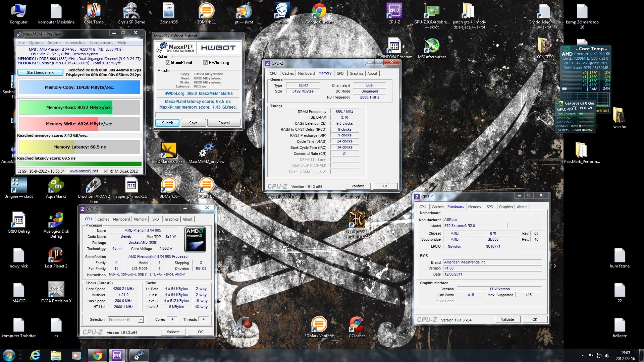Open the www.MaxxPI.net link
Screen dimensions: 644x362
[x=84, y=171]
